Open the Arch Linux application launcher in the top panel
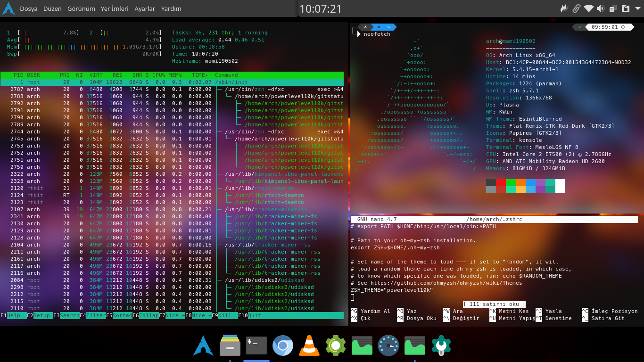 pyautogui.click(x=8, y=8)
